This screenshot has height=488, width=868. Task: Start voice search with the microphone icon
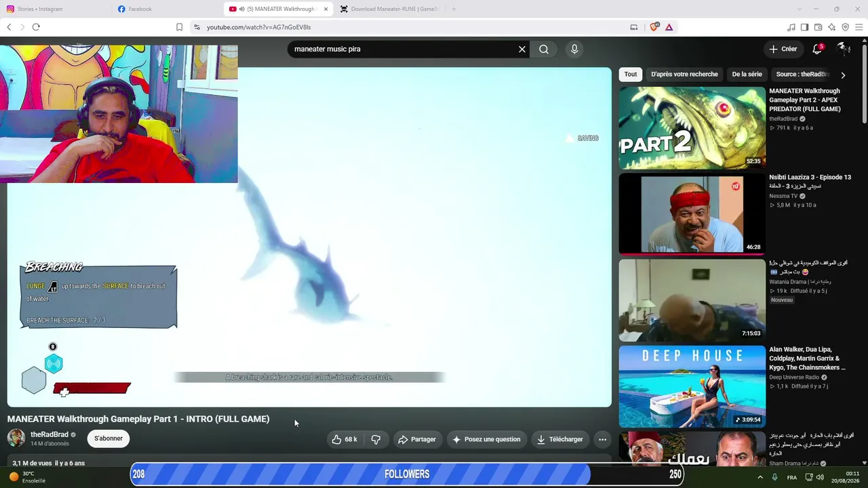point(574,49)
